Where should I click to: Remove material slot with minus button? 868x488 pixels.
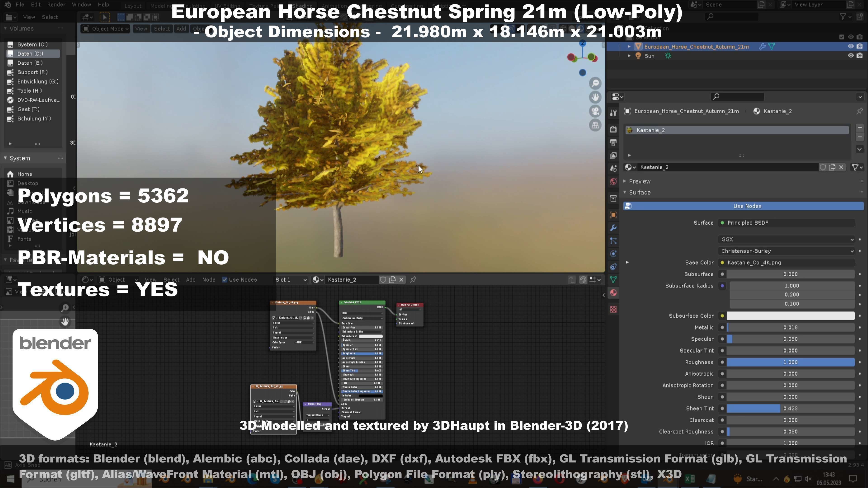pos(860,137)
